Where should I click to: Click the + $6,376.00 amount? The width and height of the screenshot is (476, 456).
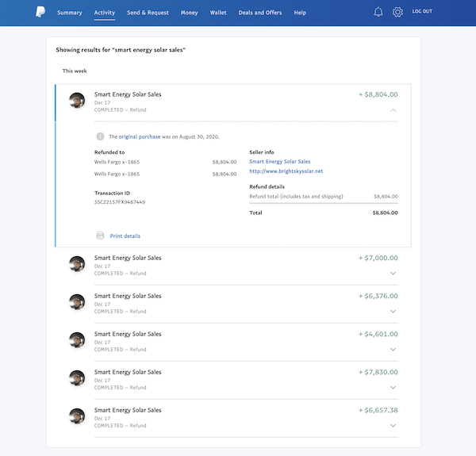click(x=378, y=296)
